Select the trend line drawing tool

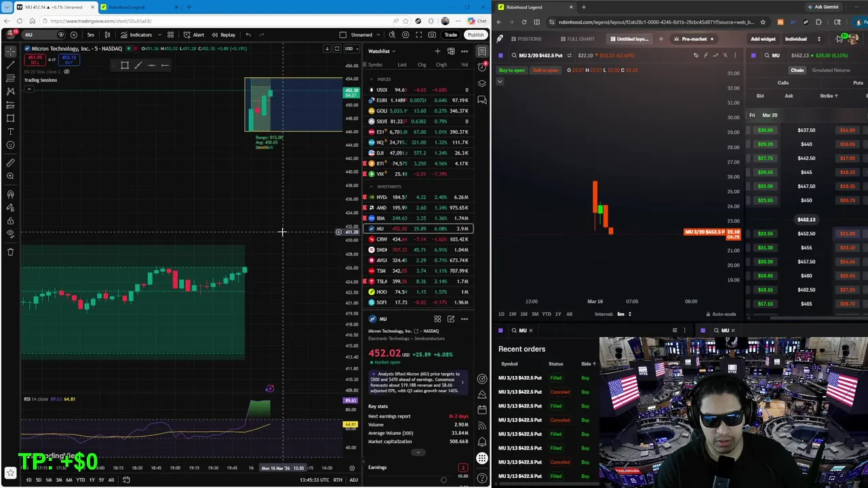tap(10, 65)
